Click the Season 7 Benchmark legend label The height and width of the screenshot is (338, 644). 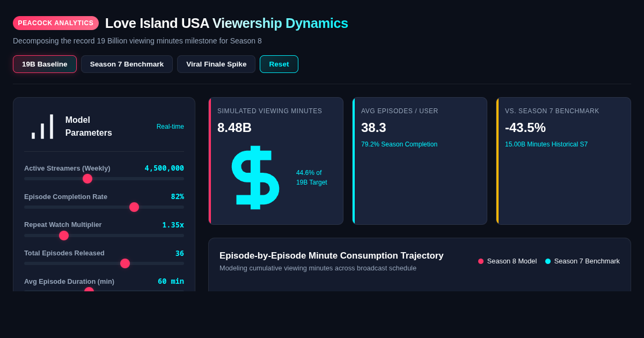tap(587, 261)
